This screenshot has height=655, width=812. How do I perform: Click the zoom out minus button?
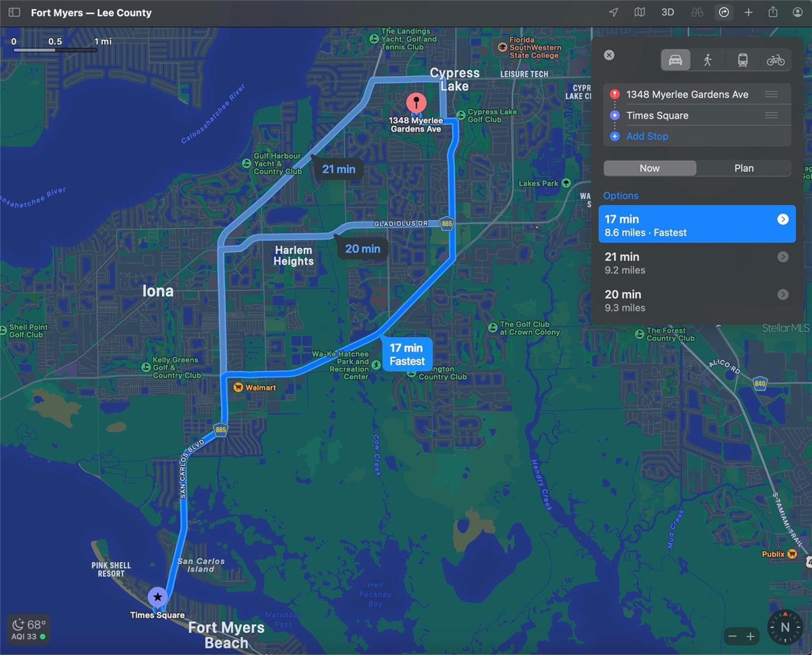(x=732, y=636)
